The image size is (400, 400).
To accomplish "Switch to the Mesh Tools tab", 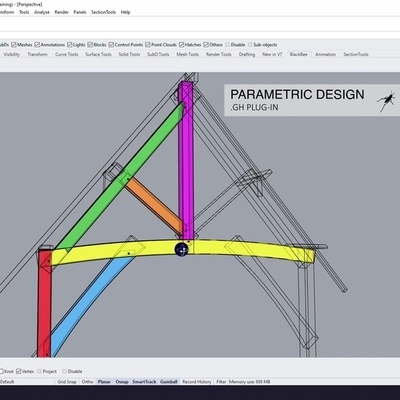I will pos(187,54).
